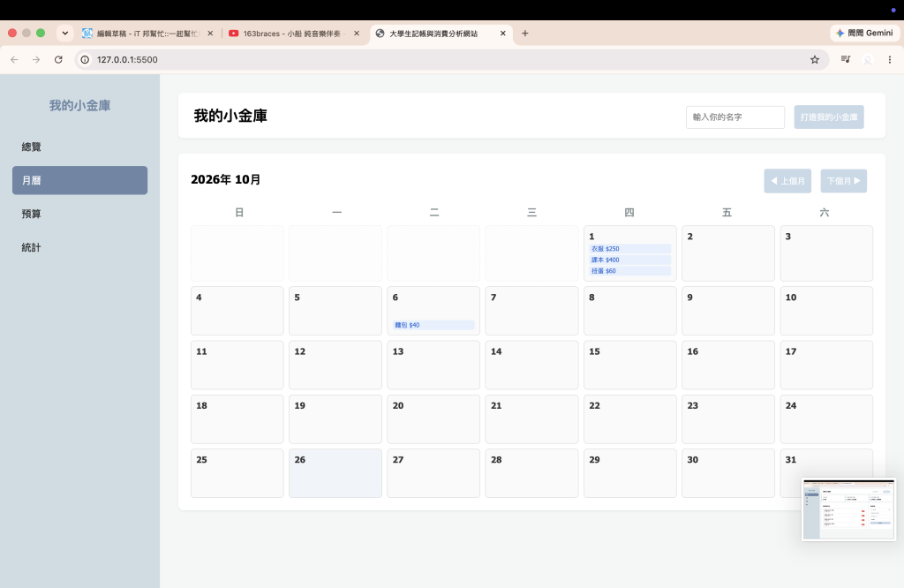Select calendar day 13

(x=433, y=365)
